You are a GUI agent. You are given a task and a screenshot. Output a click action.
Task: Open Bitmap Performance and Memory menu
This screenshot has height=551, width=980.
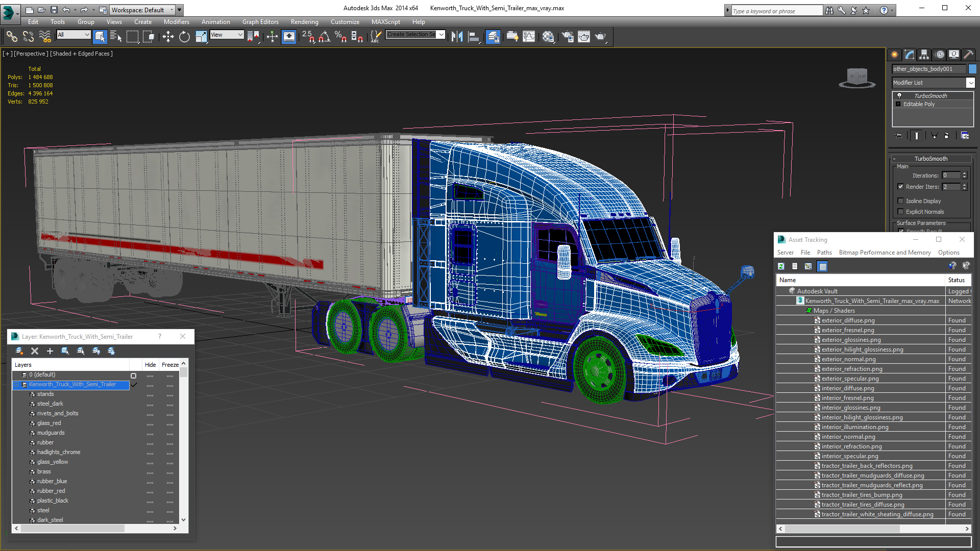885,253
